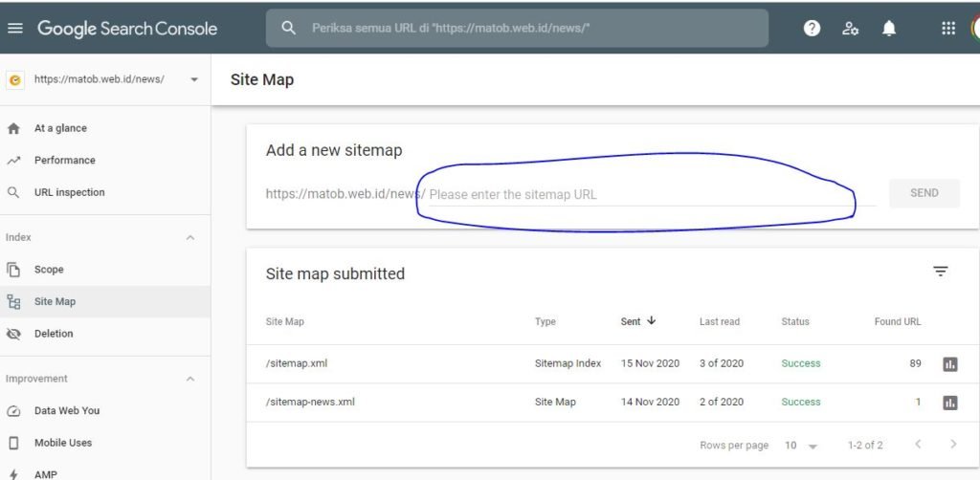The width and height of the screenshot is (980, 480).
Task: Sort by the Sent column header
Action: click(x=631, y=321)
